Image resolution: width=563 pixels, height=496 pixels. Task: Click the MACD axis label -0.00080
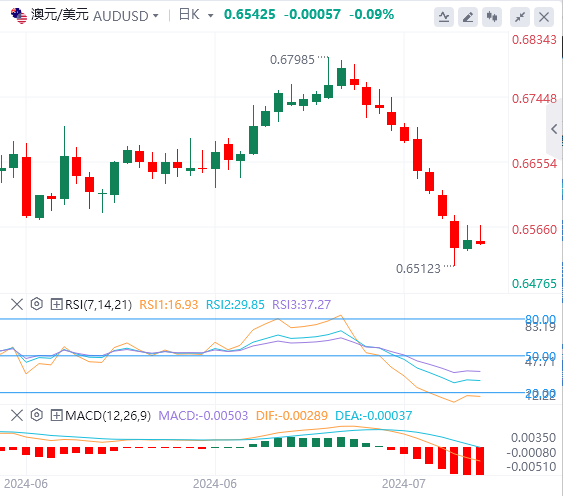click(x=531, y=453)
